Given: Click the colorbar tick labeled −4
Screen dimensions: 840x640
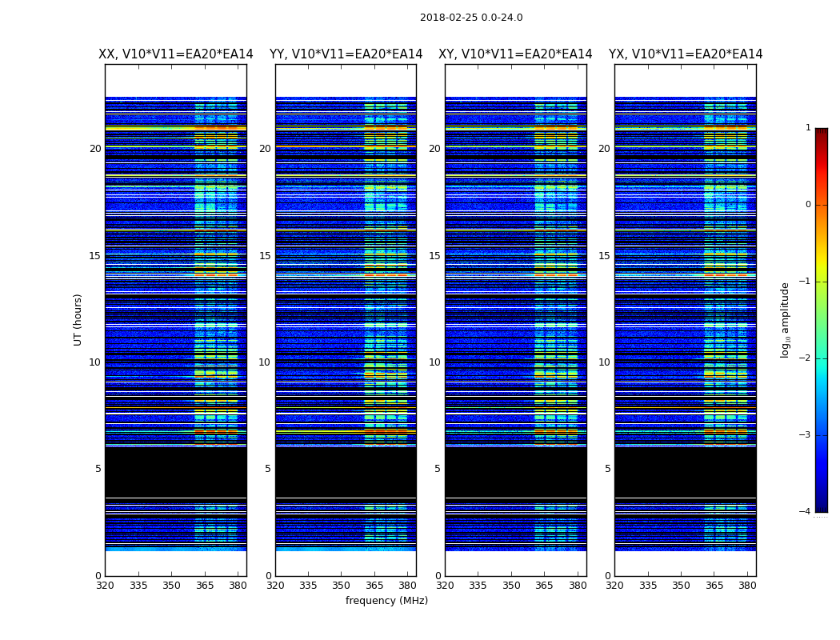Looking at the screenshot, I should [805, 511].
